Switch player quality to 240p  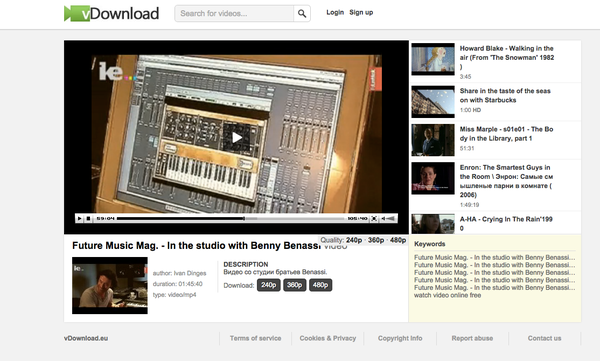(354, 240)
